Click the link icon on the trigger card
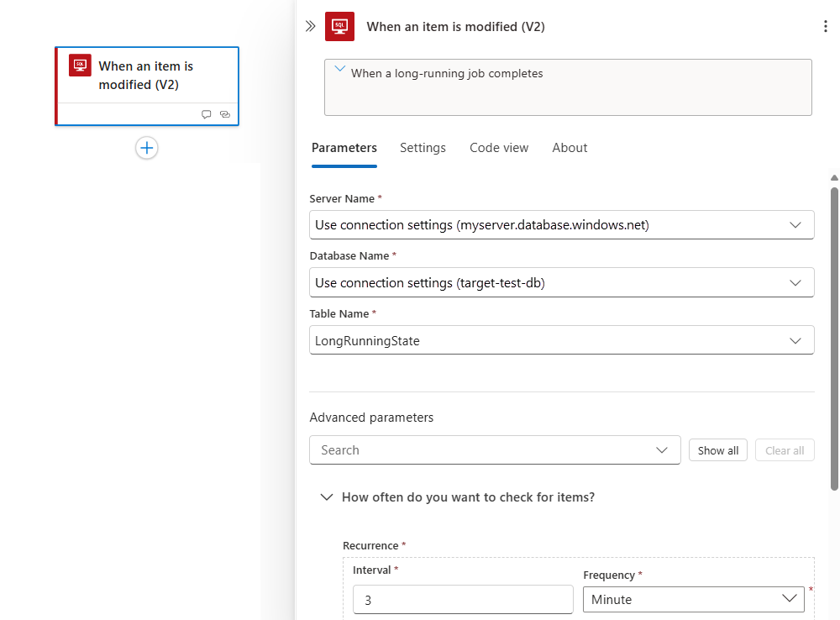The width and height of the screenshot is (840, 620). 223,114
